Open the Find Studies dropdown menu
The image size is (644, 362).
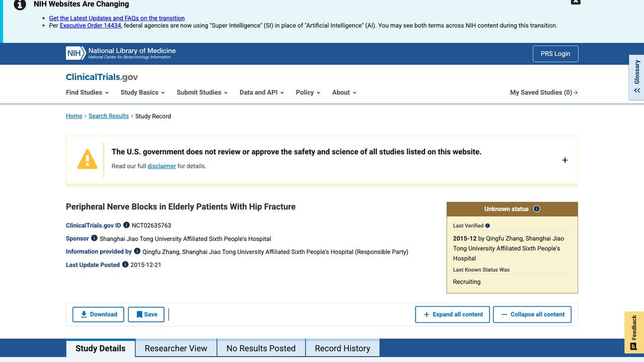coord(88,93)
